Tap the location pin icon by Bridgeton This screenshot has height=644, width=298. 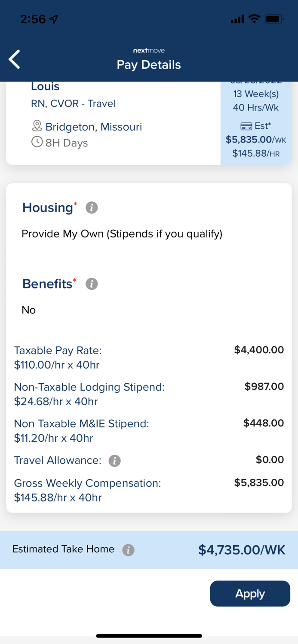pyautogui.click(x=37, y=126)
